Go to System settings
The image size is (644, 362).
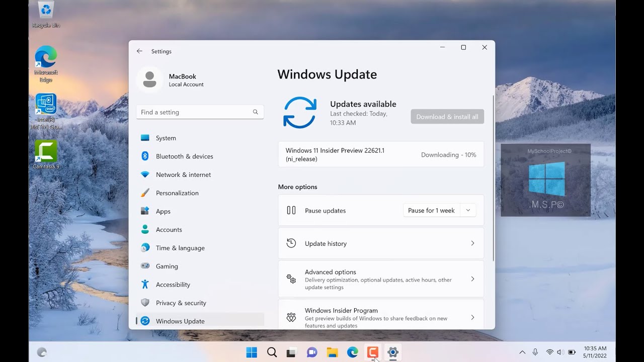click(200, 138)
